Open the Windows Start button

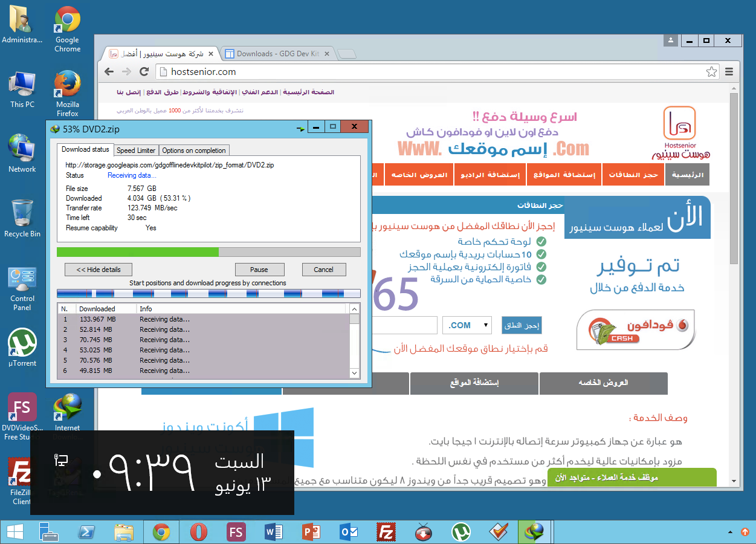(15, 532)
